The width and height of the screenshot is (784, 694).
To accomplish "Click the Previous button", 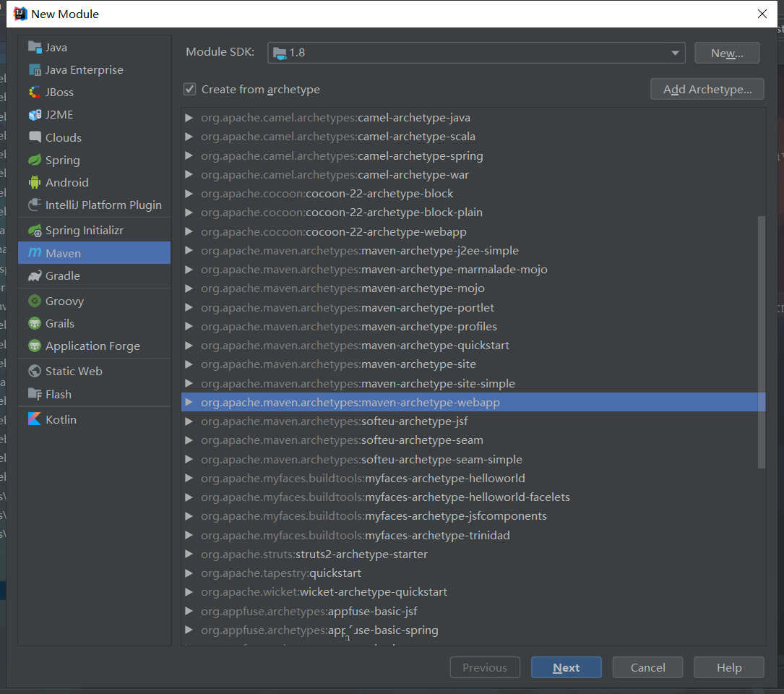I will pyautogui.click(x=485, y=667).
